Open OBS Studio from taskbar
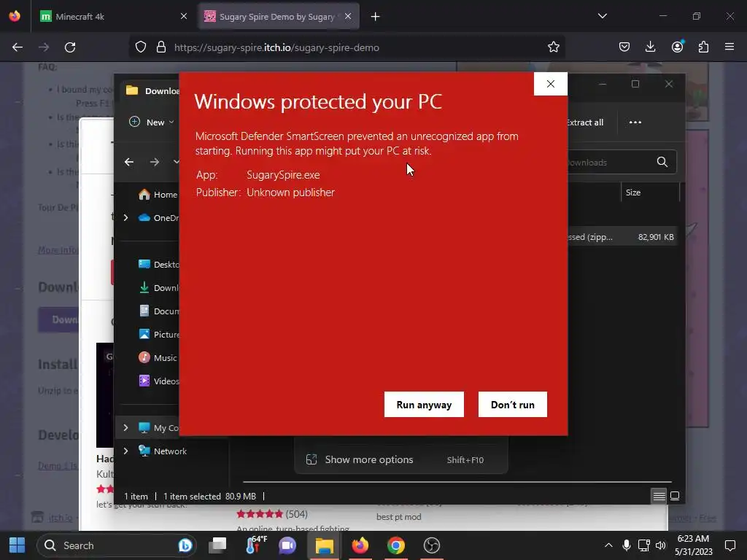 (432, 545)
